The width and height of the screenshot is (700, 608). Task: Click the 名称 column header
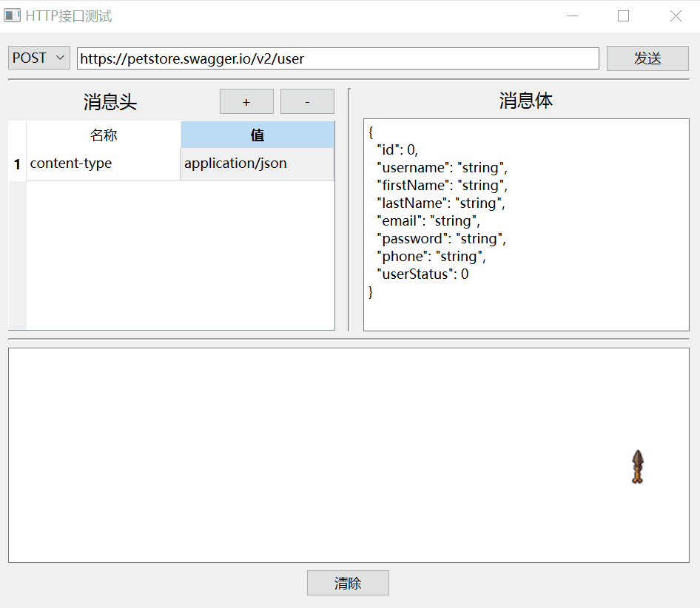point(104,135)
